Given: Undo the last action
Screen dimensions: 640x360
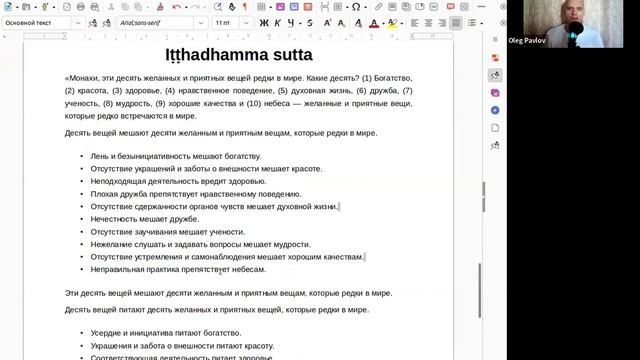Looking at the screenshot, I should (x=176, y=7).
